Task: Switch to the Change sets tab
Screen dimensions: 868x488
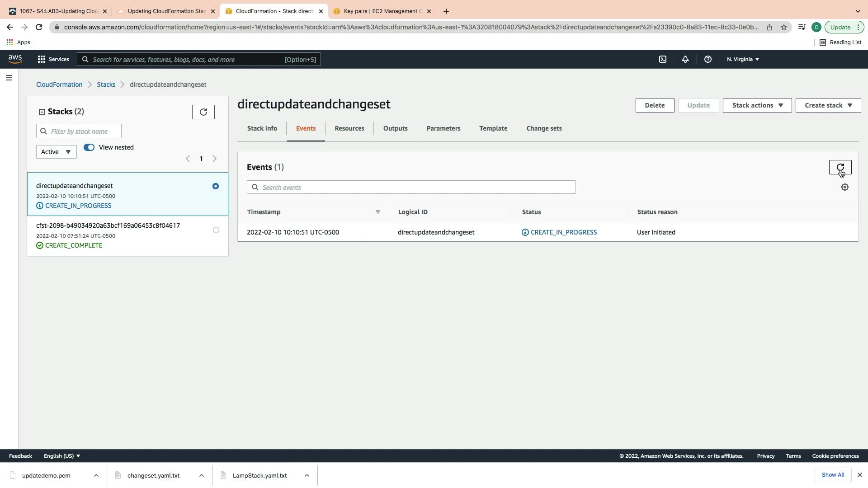Action: point(544,128)
